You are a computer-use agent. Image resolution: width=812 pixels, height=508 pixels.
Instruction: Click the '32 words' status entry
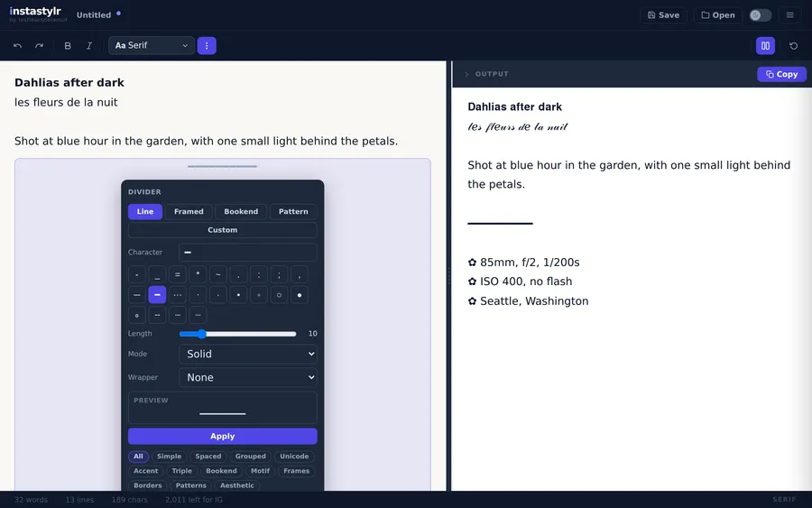point(31,500)
